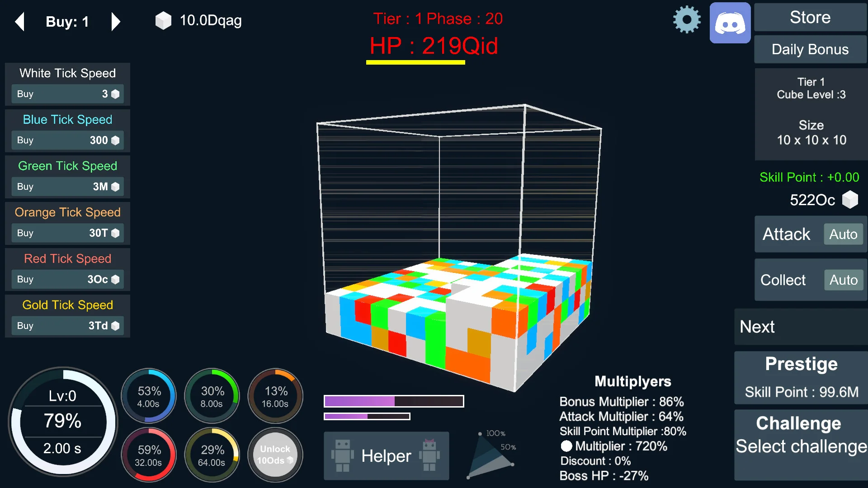Click the right arrow to increase Buy amount

coord(115,22)
